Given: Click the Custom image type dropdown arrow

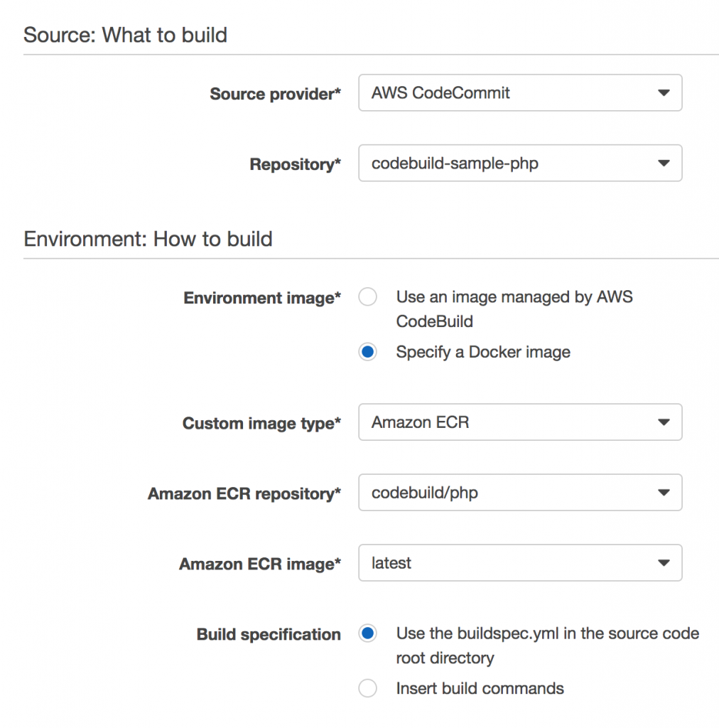Looking at the screenshot, I should (664, 422).
